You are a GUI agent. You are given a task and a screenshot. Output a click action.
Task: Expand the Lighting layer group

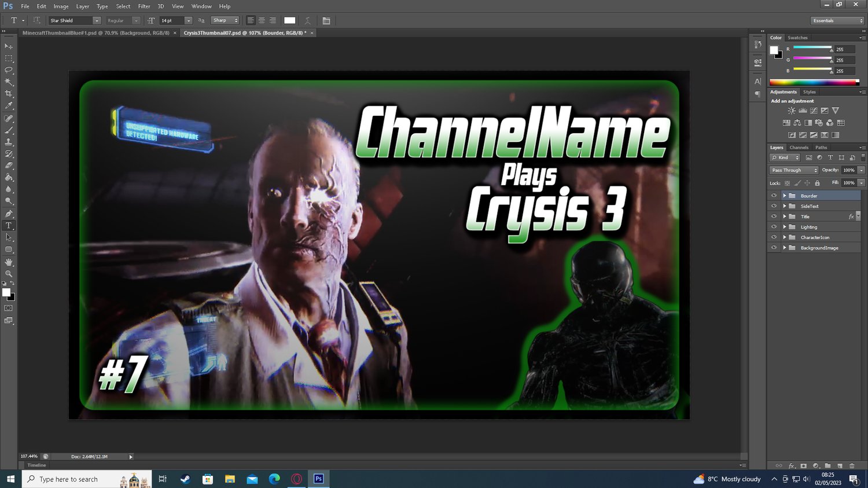pos(785,227)
